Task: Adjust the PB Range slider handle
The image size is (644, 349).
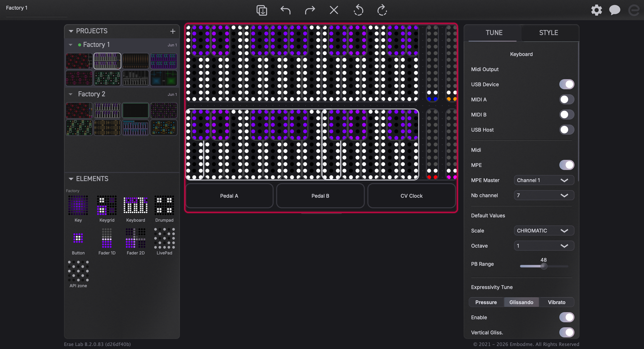Action: pos(544,266)
